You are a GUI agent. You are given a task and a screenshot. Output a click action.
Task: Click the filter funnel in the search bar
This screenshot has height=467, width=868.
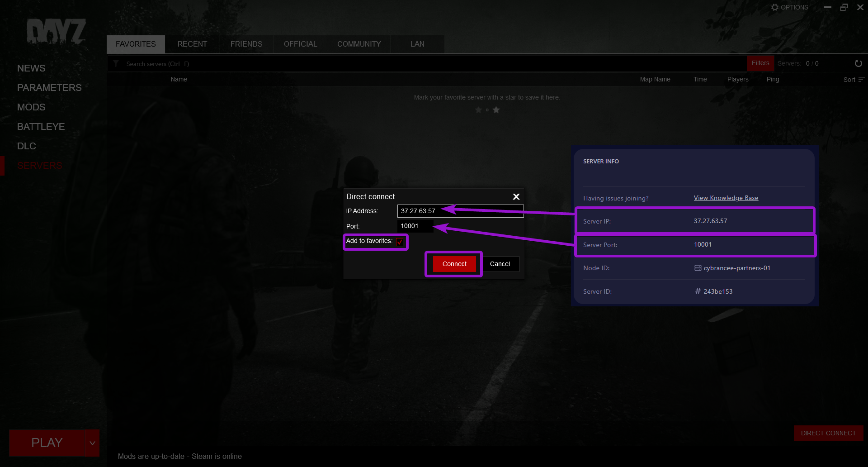pyautogui.click(x=116, y=63)
